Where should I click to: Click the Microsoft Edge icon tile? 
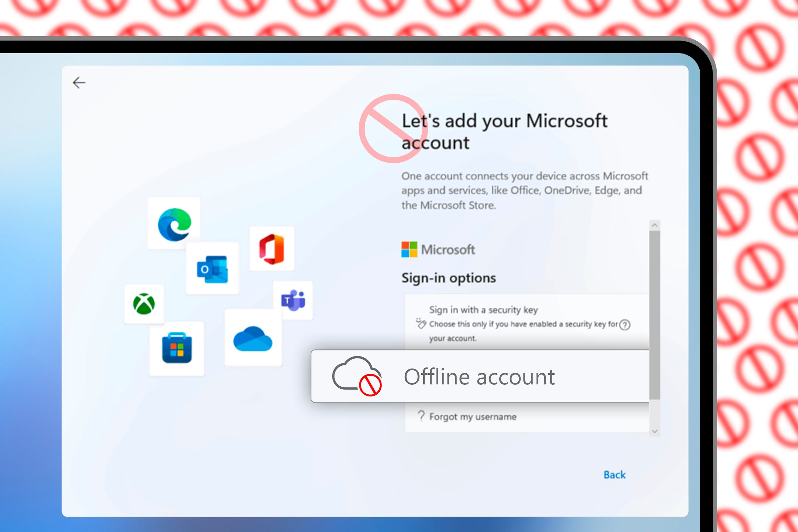(x=174, y=224)
